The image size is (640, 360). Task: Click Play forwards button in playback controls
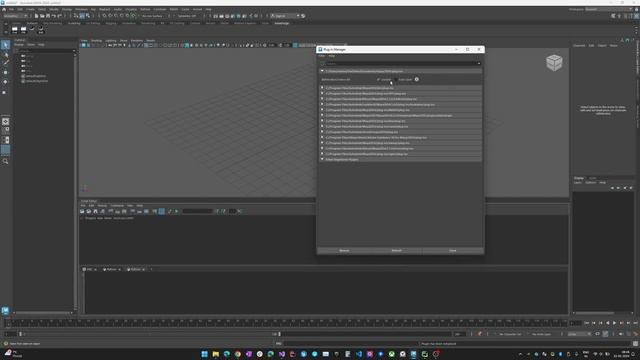(x=614, y=323)
